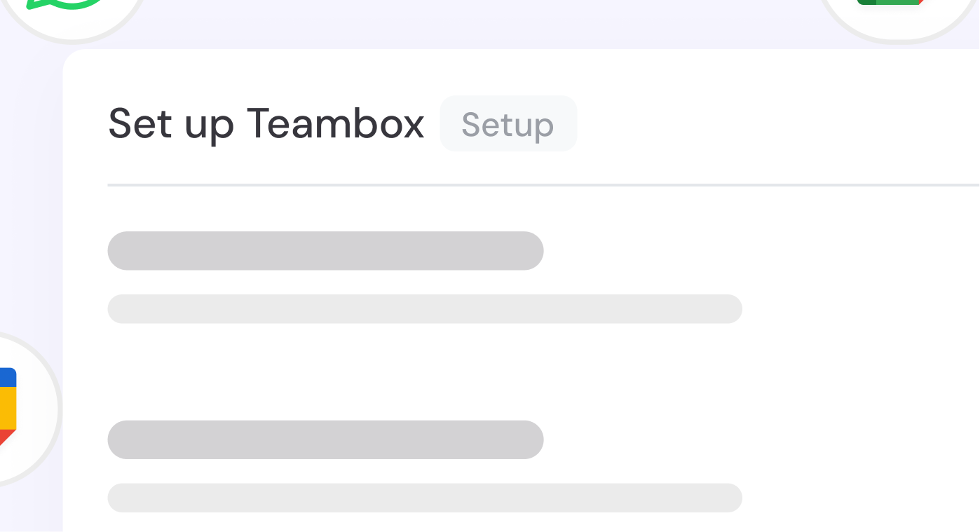Click the lavender background above the white card
The width and height of the screenshot is (980, 532).
coord(491,25)
